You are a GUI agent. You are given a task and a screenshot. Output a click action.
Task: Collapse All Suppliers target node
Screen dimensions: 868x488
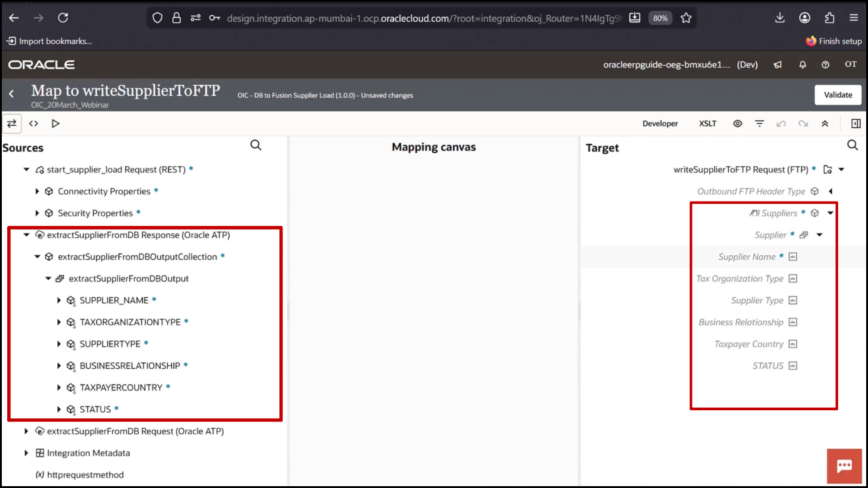click(830, 213)
